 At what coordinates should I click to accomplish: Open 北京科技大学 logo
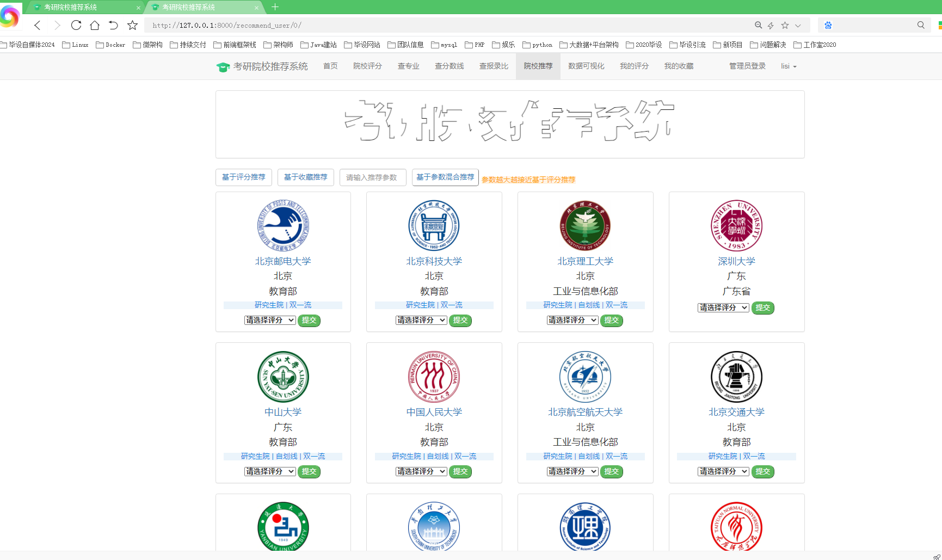click(434, 225)
